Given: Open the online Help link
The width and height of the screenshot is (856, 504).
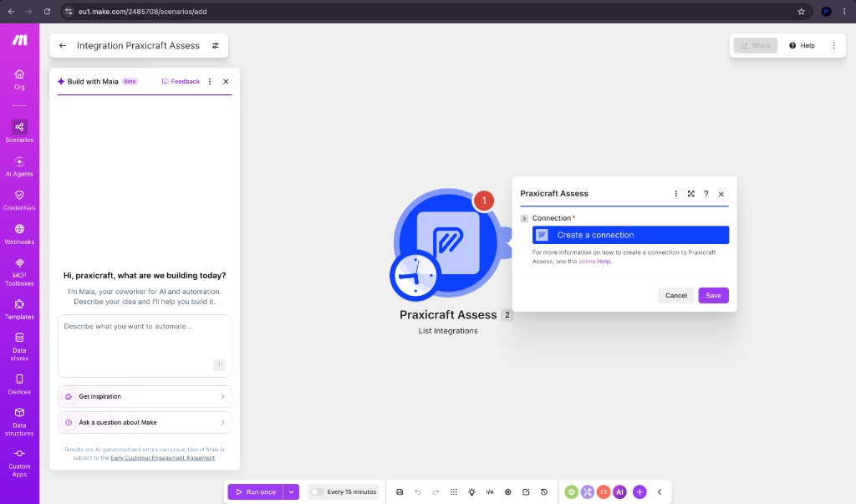Looking at the screenshot, I should coord(594,262).
